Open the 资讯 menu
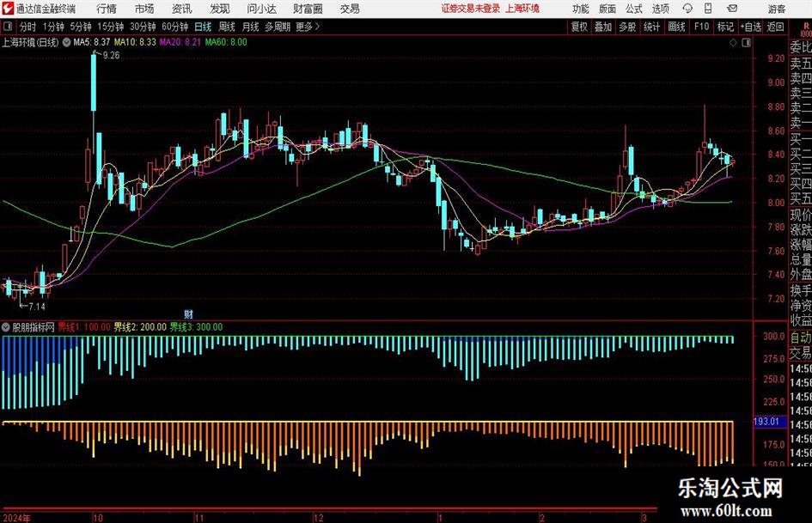 182,9
